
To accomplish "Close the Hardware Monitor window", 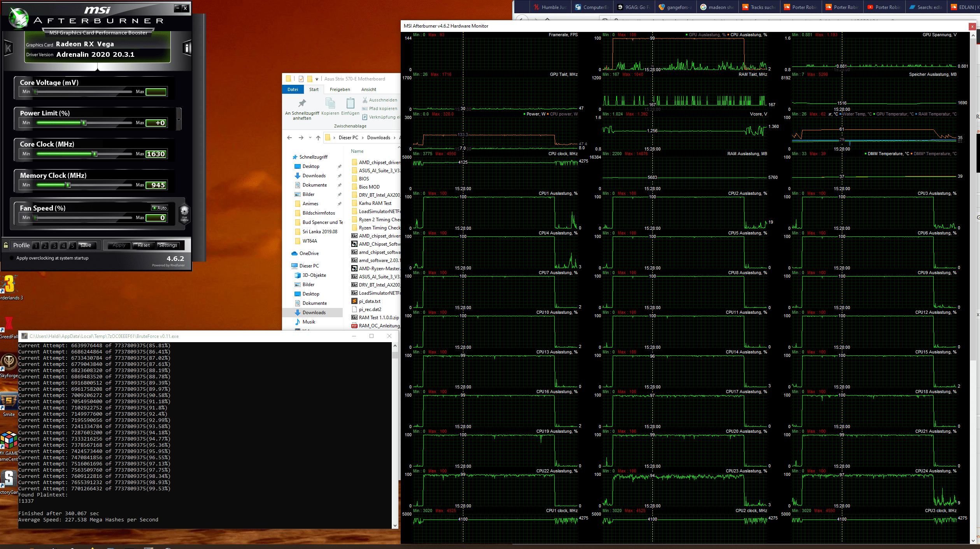I will pos(972,26).
